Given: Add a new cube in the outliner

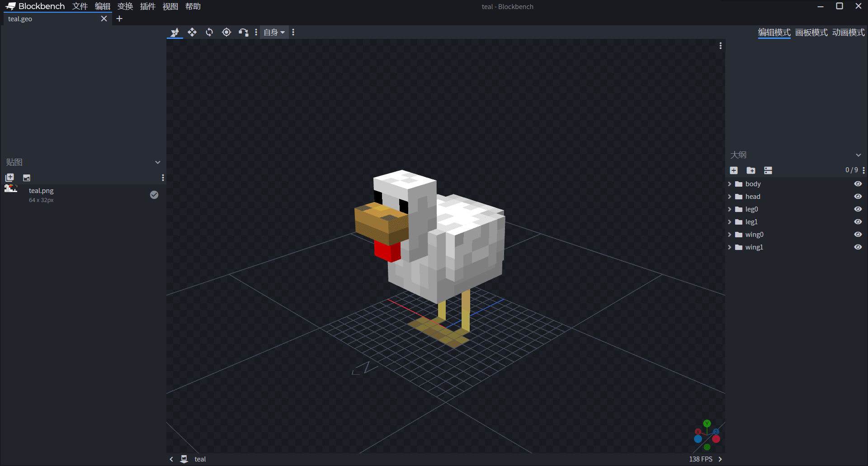Looking at the screenshot, I should (x=734, y=170).
